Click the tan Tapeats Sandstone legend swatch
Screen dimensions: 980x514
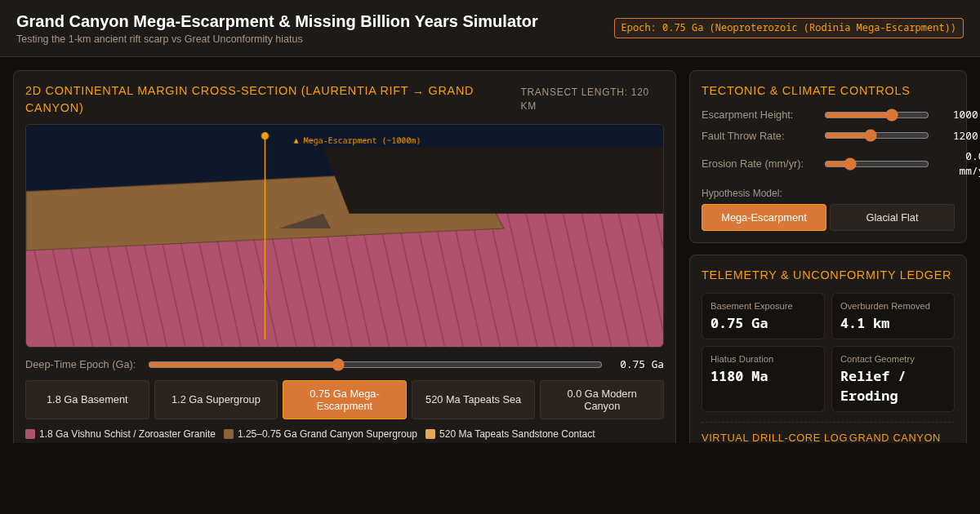pyautogui.click(x=430, y=434)
